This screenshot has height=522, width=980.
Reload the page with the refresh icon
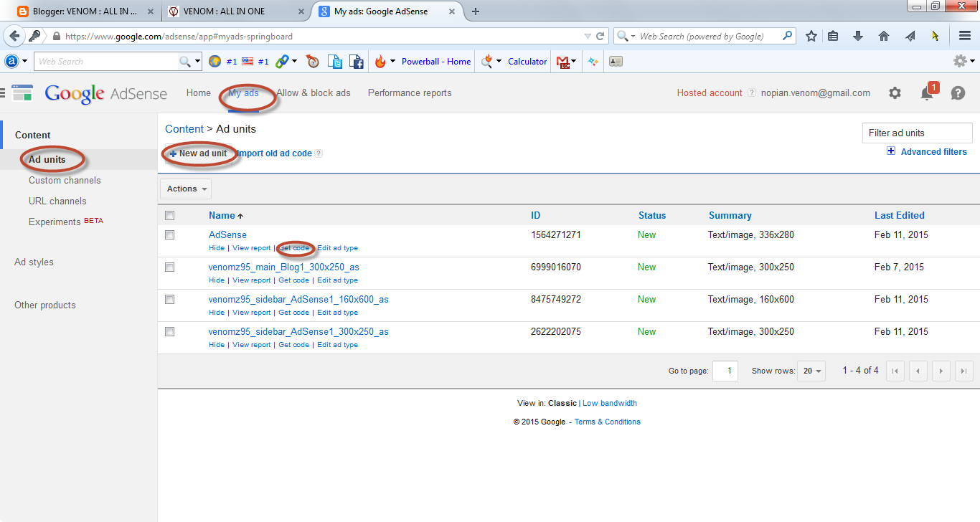click(x=600, y=36)
